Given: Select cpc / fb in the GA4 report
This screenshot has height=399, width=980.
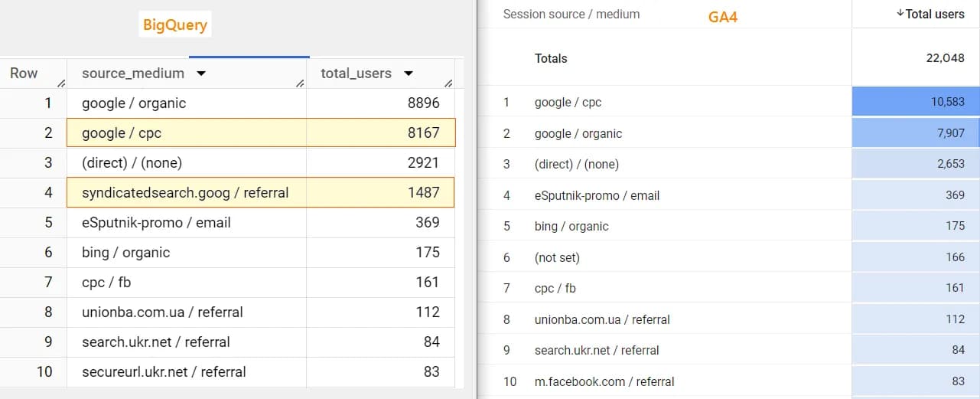Looking at the screenshot, I should tap(555, 288).
